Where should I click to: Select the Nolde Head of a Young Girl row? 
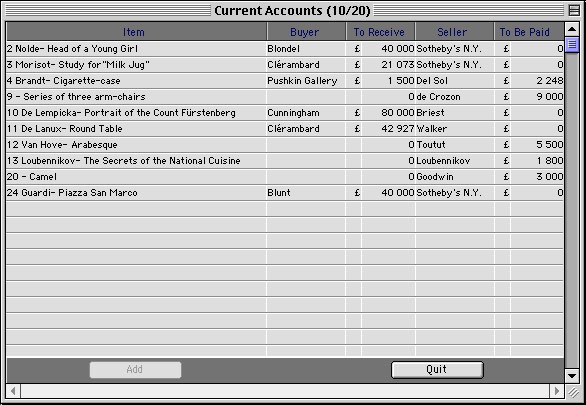click(x=285, y=49)
